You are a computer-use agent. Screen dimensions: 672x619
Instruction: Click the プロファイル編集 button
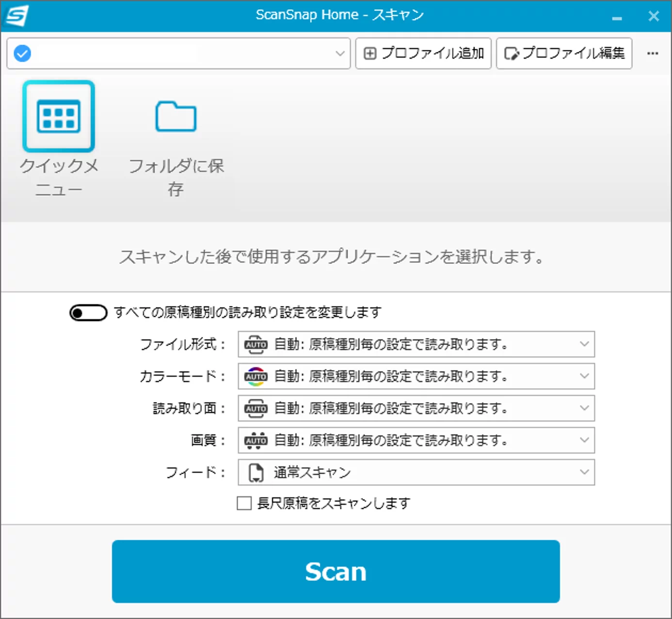[x=564, y=53]
